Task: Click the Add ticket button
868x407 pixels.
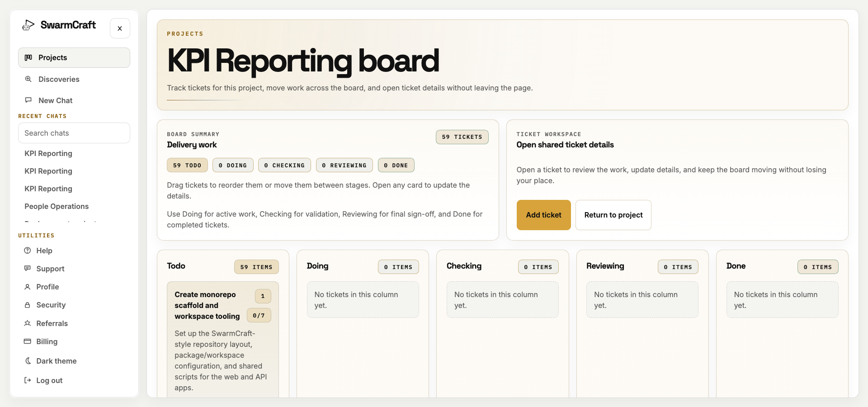Action: coord(543,215)
